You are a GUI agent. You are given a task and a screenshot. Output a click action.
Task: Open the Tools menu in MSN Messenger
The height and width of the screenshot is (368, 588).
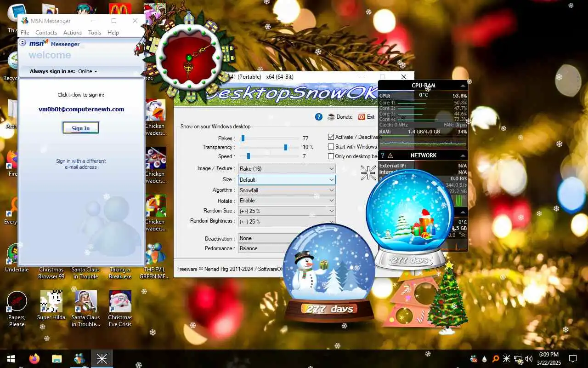[95, 33]
